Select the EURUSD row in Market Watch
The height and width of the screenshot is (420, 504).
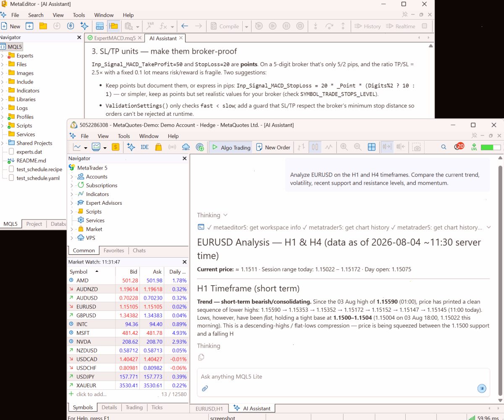click(x=127, y=307)
